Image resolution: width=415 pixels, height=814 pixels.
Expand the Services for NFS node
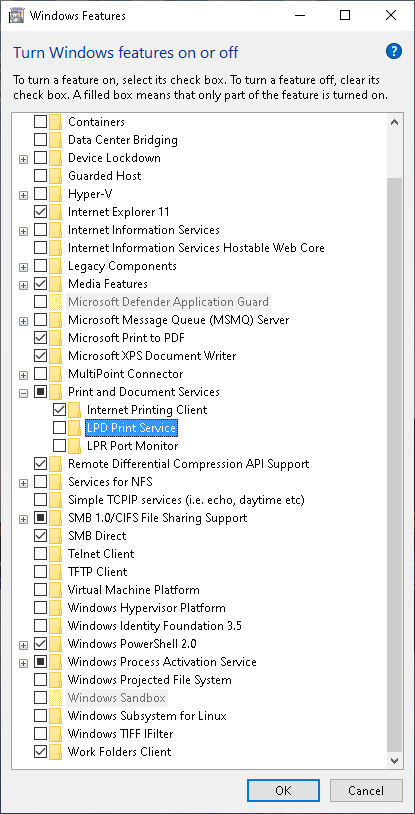tap(23, 483)
